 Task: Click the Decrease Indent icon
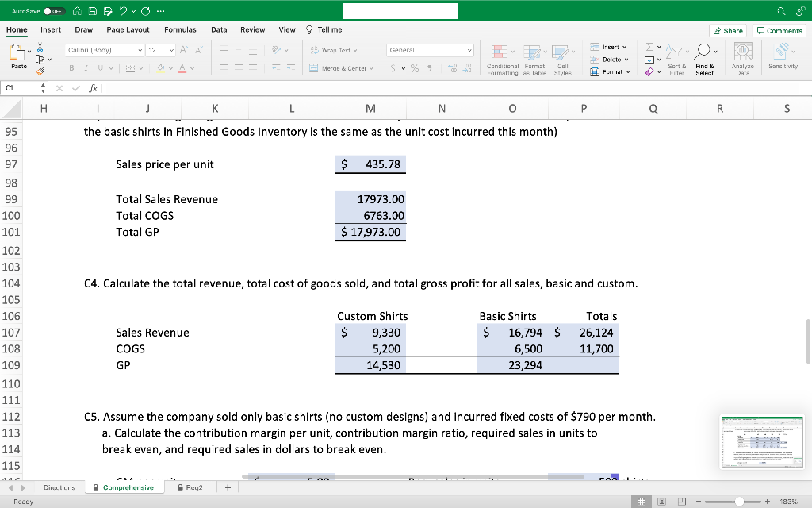click(x=277, y=67)
